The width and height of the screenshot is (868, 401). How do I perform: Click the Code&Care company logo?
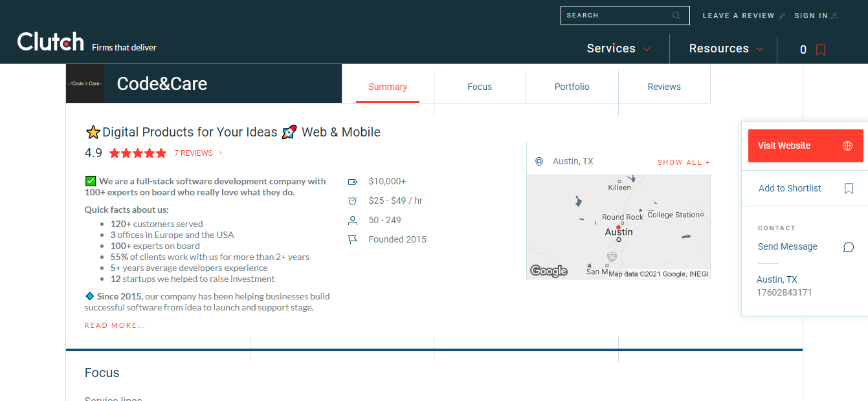pos(85,83)
